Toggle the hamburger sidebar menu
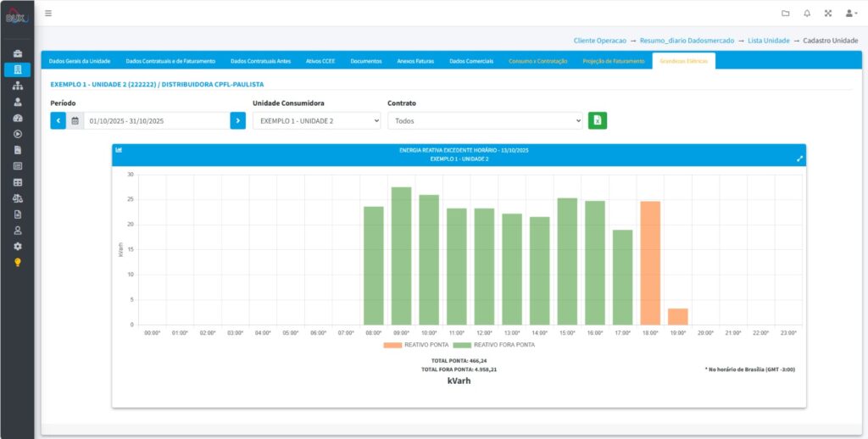The width and height of the screenshot is (868, 439). point(48,14)
